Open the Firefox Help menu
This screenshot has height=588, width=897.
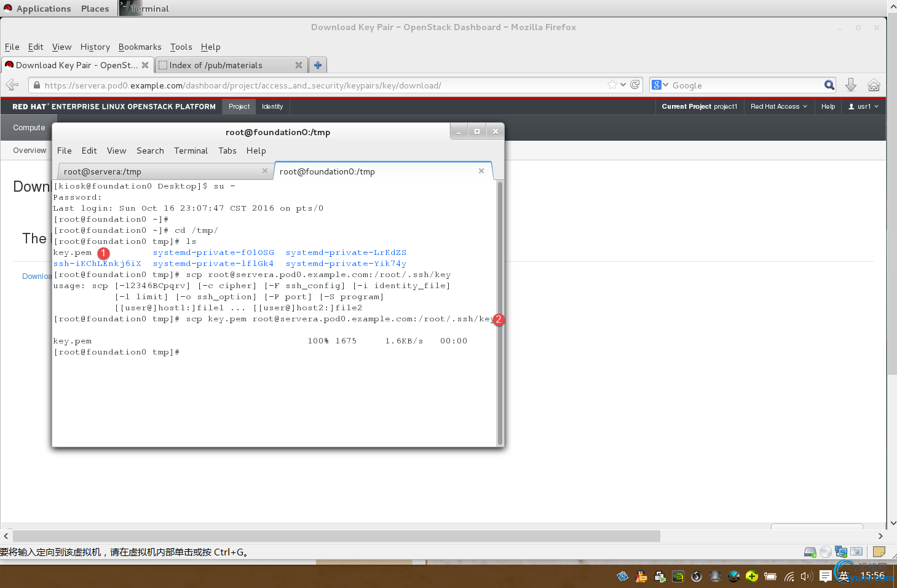tap(210, 47)
